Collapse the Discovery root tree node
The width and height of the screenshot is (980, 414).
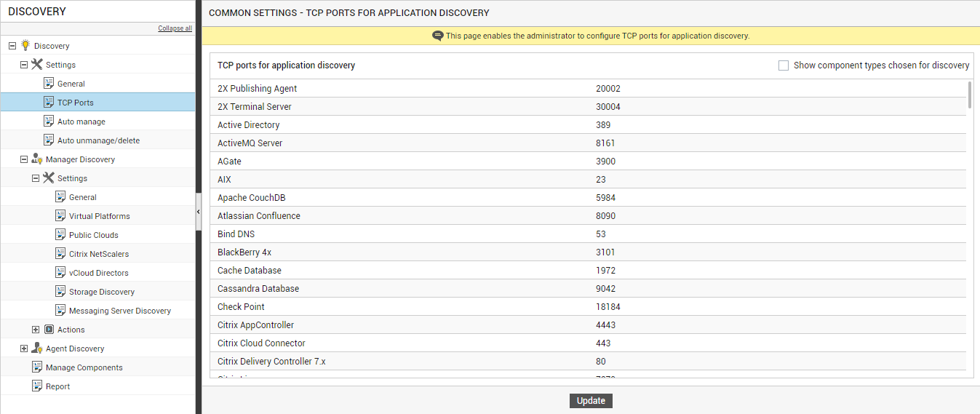click(12, 45)
